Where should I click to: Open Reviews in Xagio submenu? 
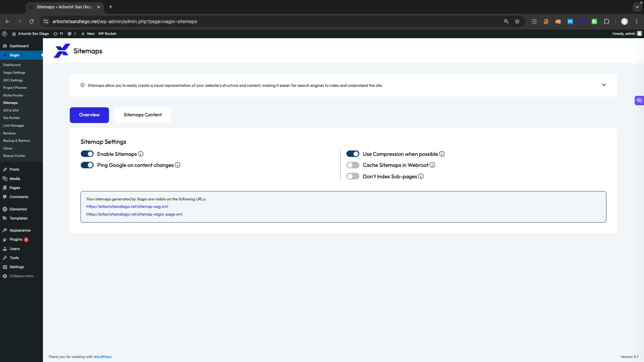click(9, 133)
